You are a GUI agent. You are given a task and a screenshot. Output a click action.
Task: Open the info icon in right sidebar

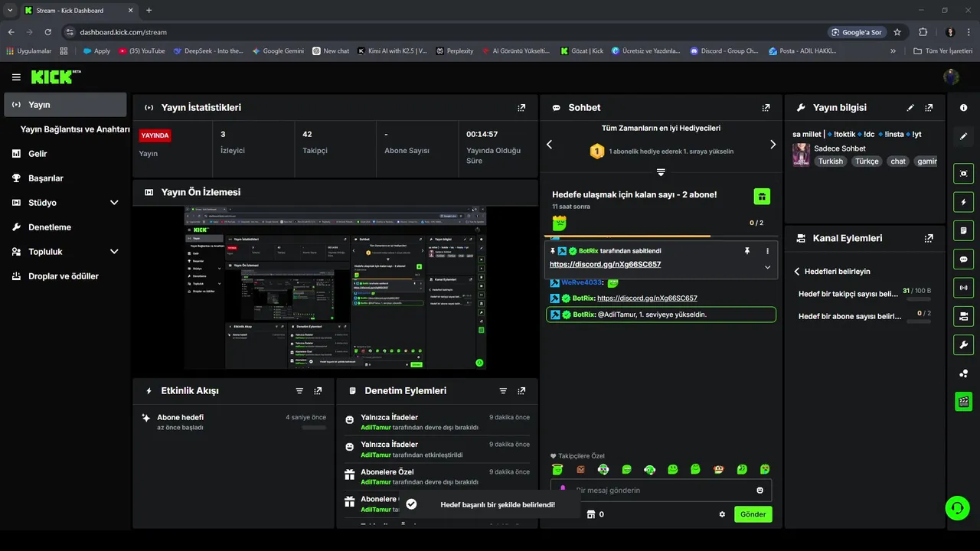[963, 108]
